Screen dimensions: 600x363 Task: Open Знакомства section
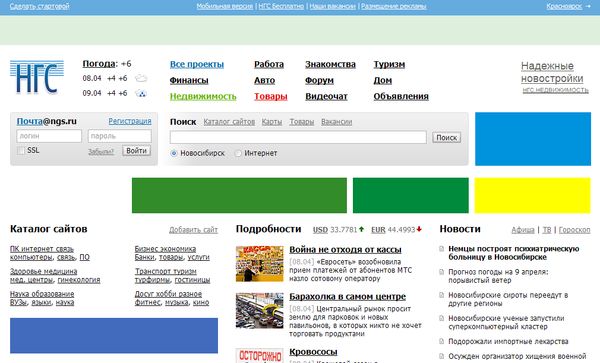(330, 64)
